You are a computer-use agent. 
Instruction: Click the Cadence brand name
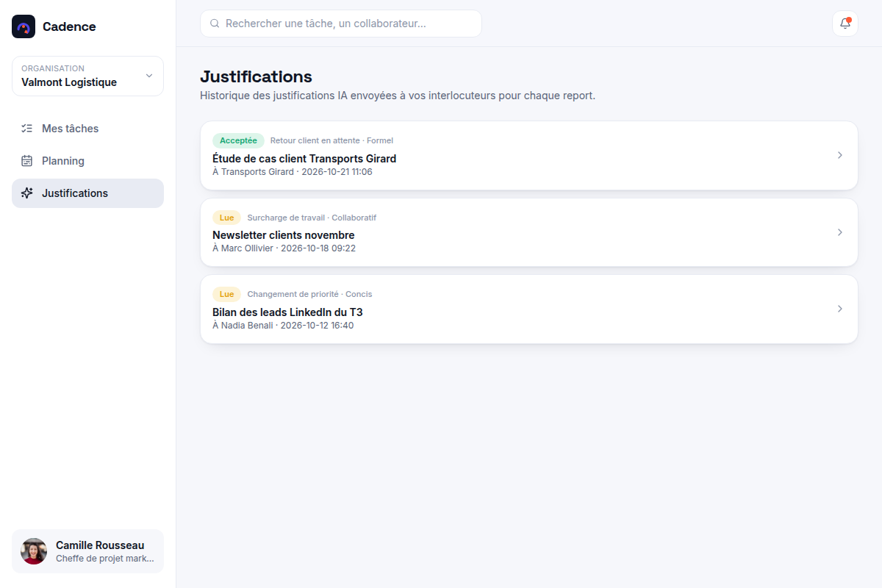pos(69,26)
